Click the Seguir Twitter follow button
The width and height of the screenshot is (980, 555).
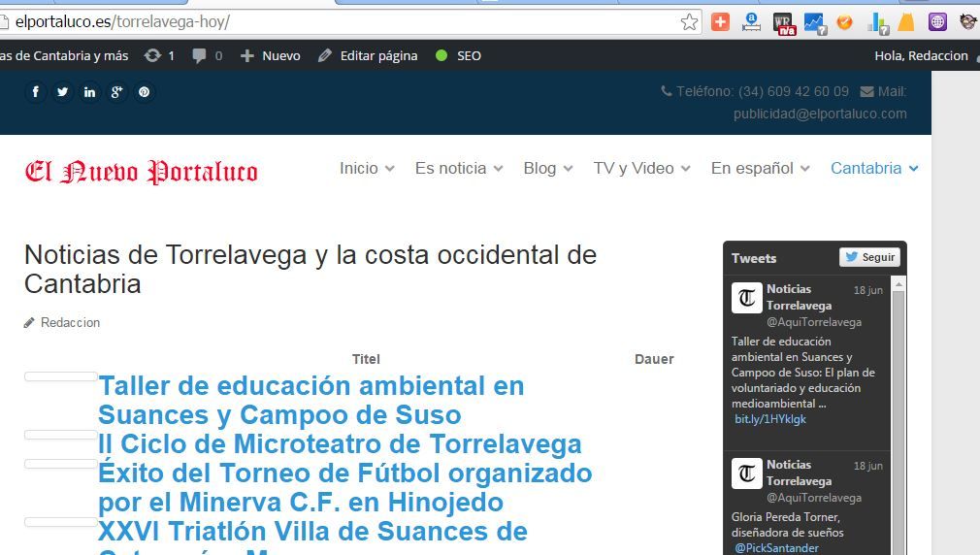tap(869, 257)
